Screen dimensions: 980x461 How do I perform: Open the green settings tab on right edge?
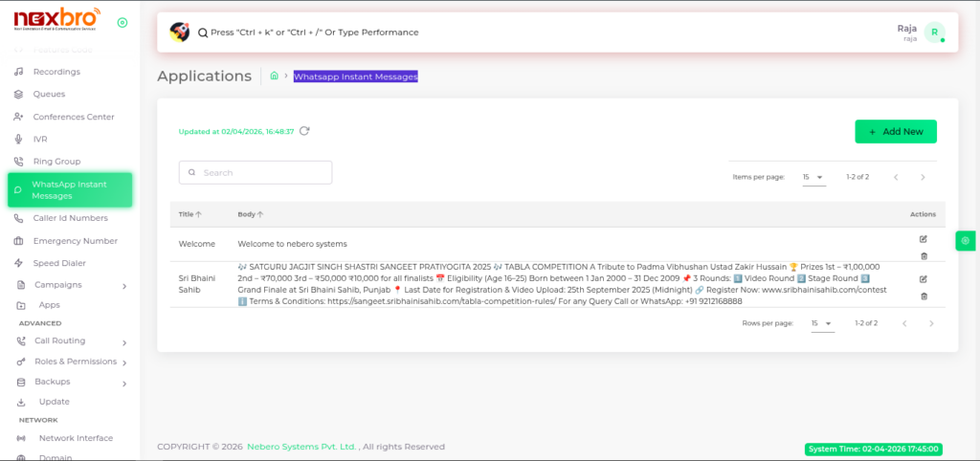click(x=966, y=241)
